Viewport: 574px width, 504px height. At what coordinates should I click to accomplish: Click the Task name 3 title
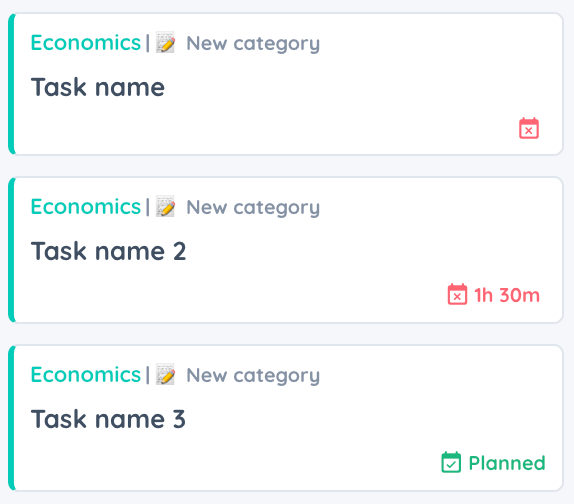(108, 419)
